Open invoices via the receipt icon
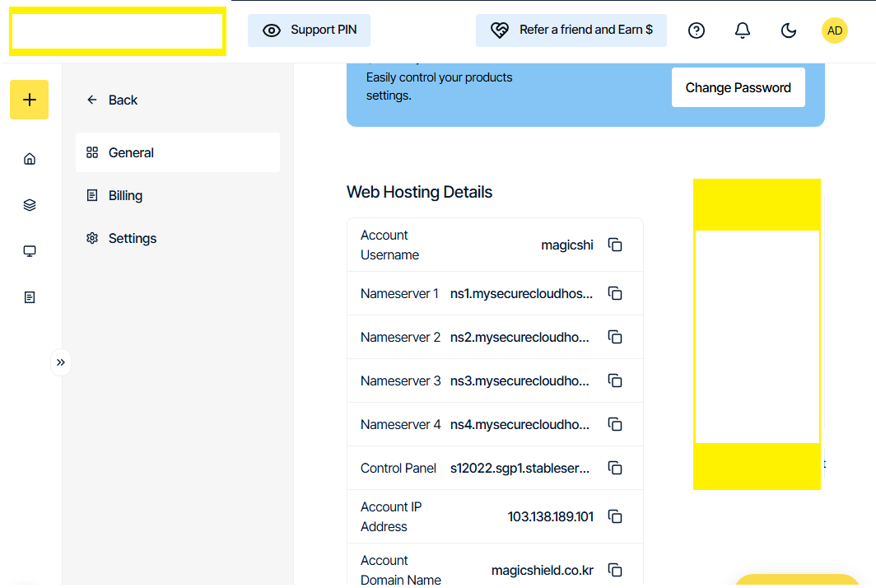 pos(29,296)
